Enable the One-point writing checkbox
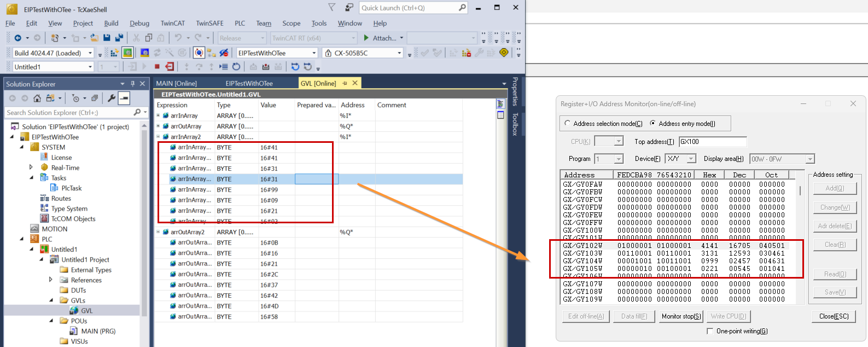 pyautogui.click(x=710, y=331)
